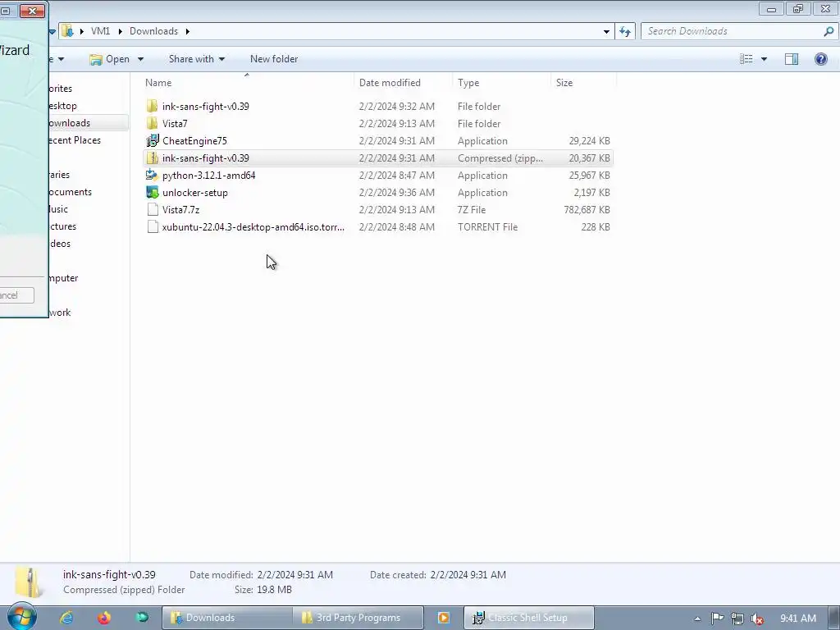Click the New folder button
Image resolution: width=840 pixels, height=630 pixels.
tap(274, 59)
